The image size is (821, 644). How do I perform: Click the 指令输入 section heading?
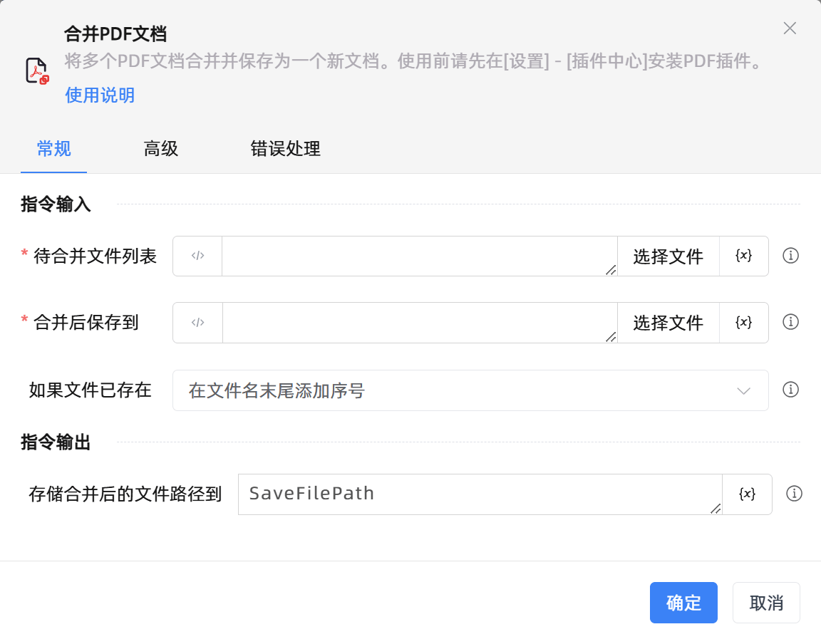[x=56, y=204]
